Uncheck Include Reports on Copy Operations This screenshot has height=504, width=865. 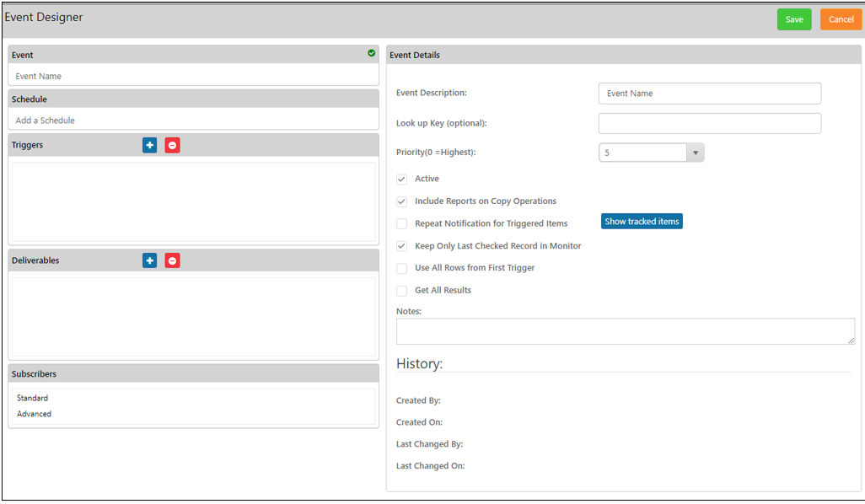(x=401, y=201)
